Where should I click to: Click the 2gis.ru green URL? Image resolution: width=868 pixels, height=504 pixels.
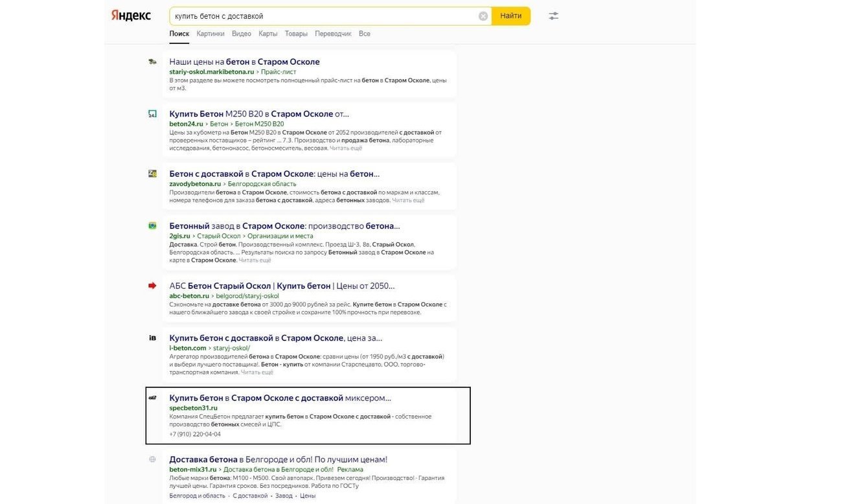click(180, 236)
